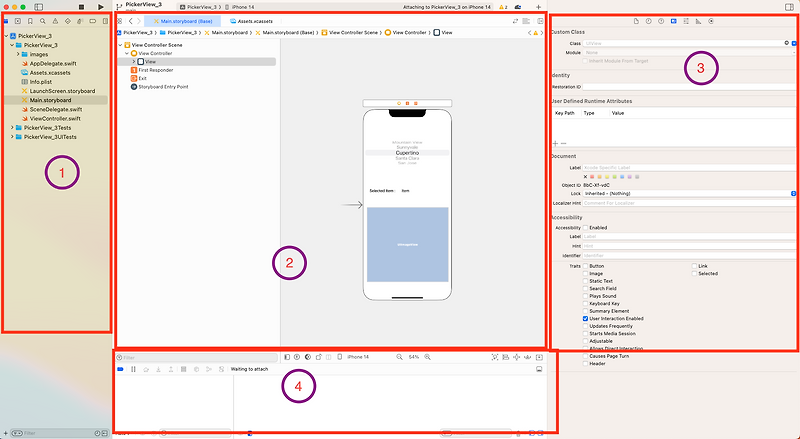Collapse the PickerView_3 project root
The height and width of the screenshot is (439, 800).
(6, 36)
